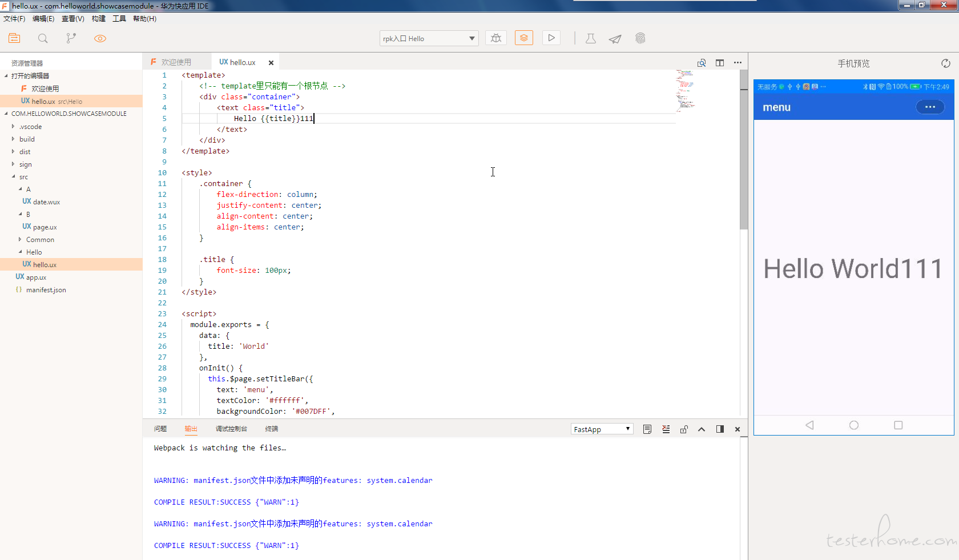
Task: Tap the phone preview back triangle
Action: click(809, 425)
